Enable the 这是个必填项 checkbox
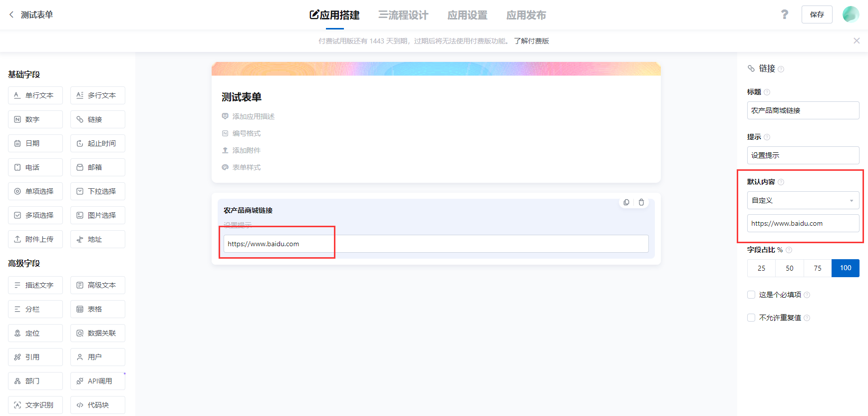The height and width of the screenshot is (416, 868). 751,295
